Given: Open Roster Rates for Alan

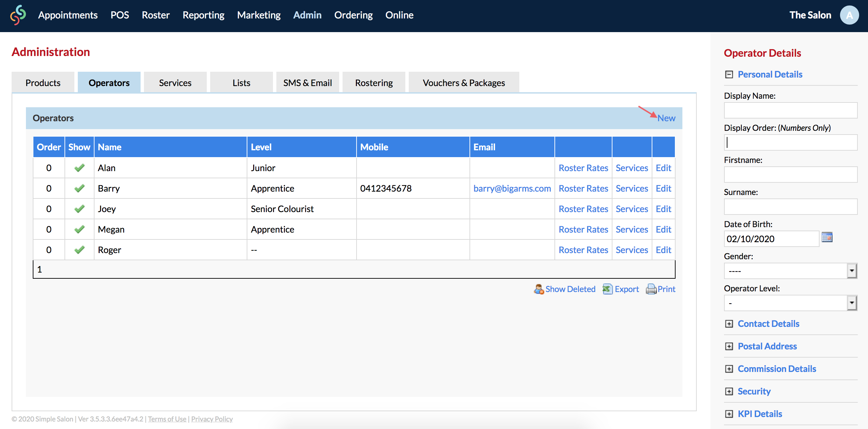Looking at the screenshot, I should pos(583,168).
